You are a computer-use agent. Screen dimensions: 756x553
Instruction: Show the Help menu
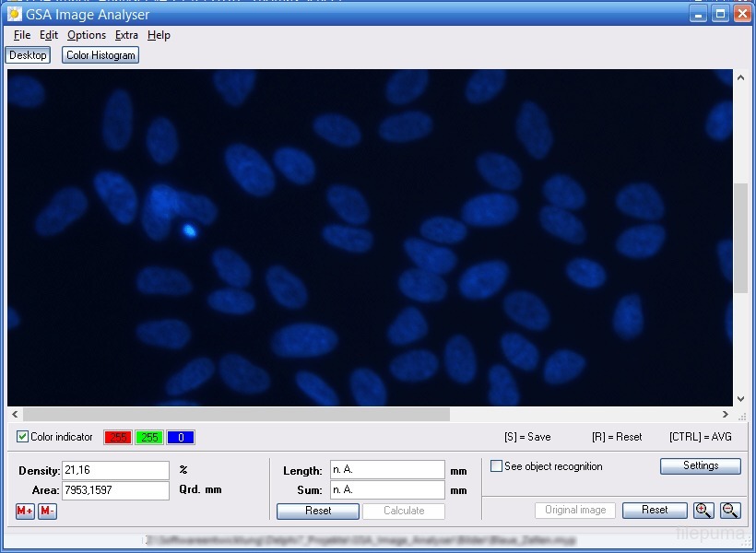click(159, 35)
